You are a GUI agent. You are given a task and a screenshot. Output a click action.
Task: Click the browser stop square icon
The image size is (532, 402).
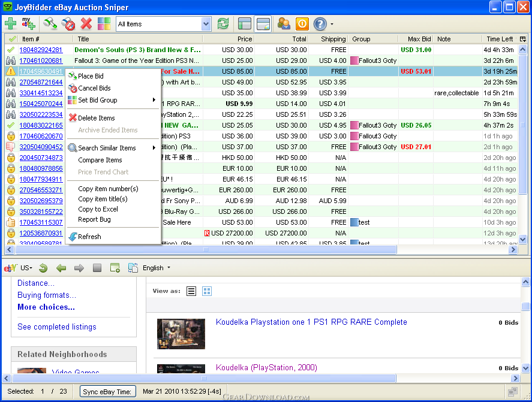click(x=97, y=268)
